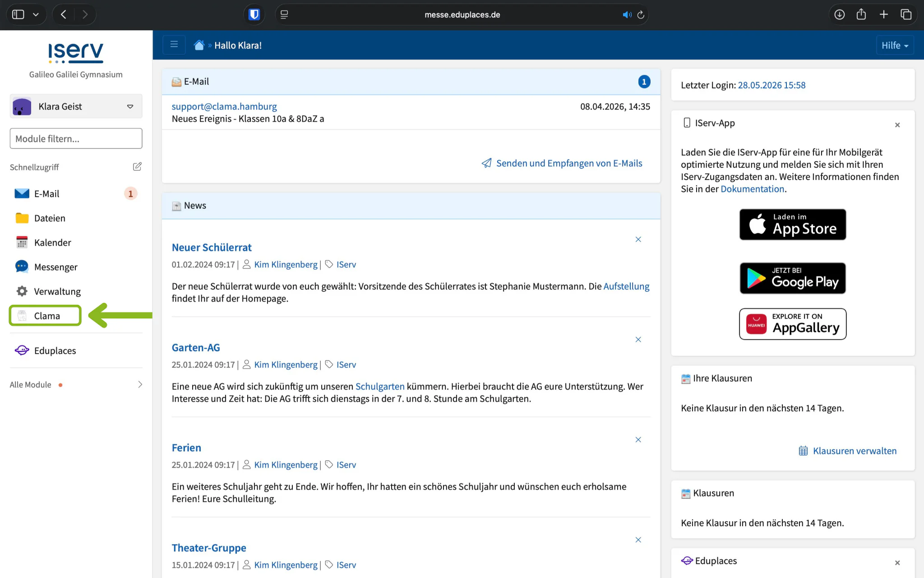Open the Kalender module
924x578 pixels.
tap(76, 243)
